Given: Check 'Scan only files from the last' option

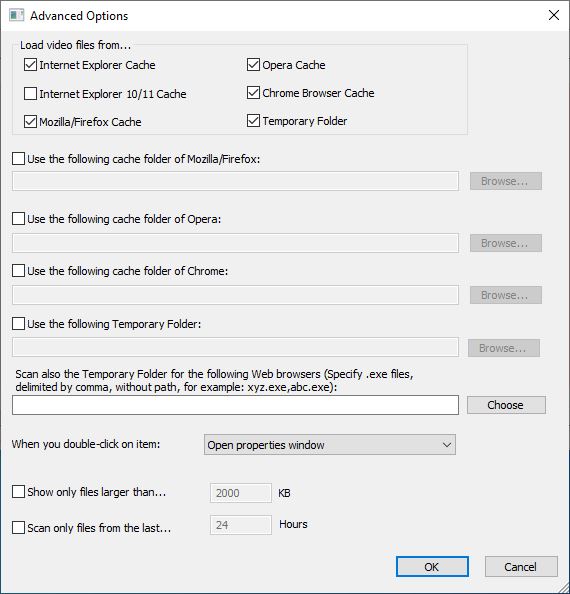Looking at the screenshot, I should coord(19,528).
